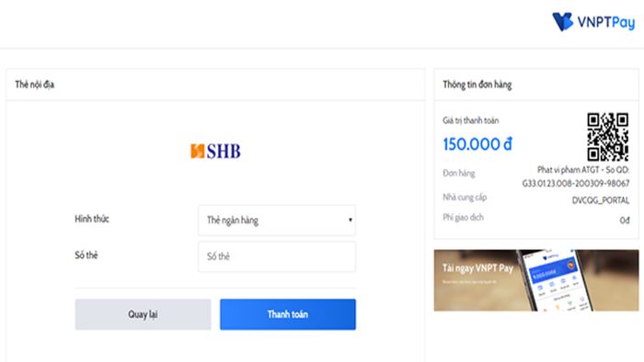Click the blue Thanh toán button
Screen dimensions: 644x362
coord(288,314)
